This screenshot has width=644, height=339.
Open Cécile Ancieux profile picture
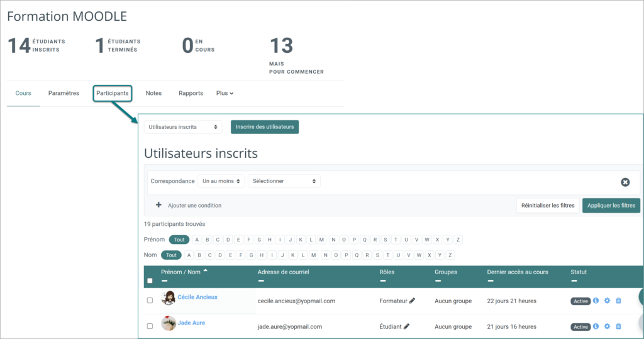click(x=169, y=298)
